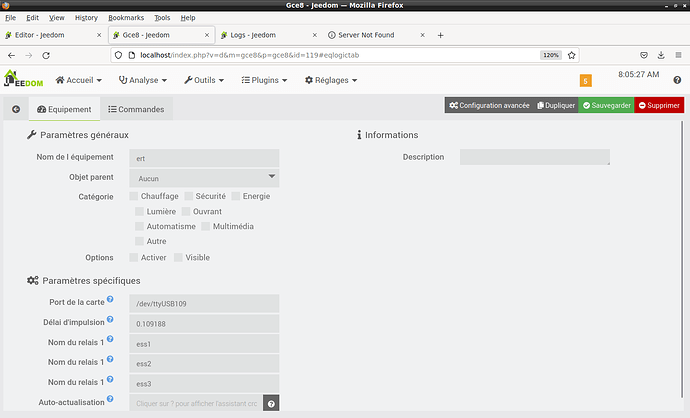Open the cron assistant question mark button
Screen dimensions: 690x418
271,403
